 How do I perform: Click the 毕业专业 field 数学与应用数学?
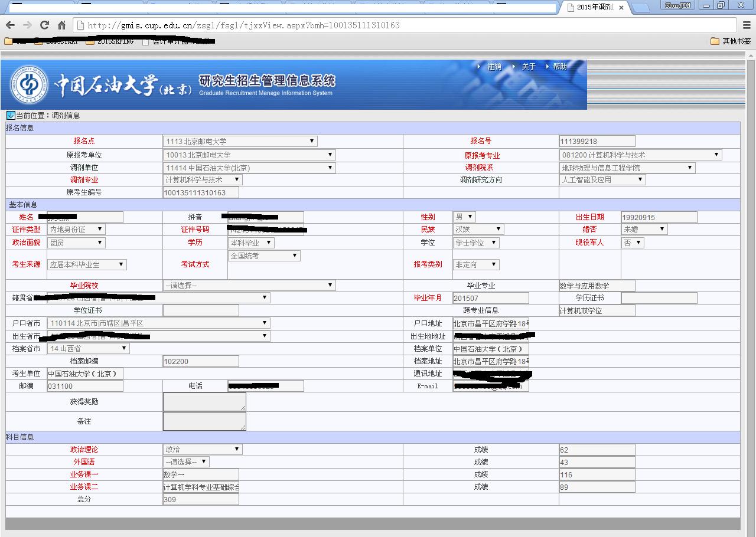pyautogui.click(x=597, y=286)
